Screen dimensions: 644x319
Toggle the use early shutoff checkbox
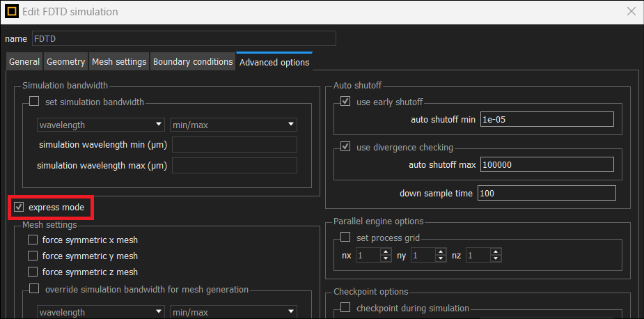coord(345,101)
